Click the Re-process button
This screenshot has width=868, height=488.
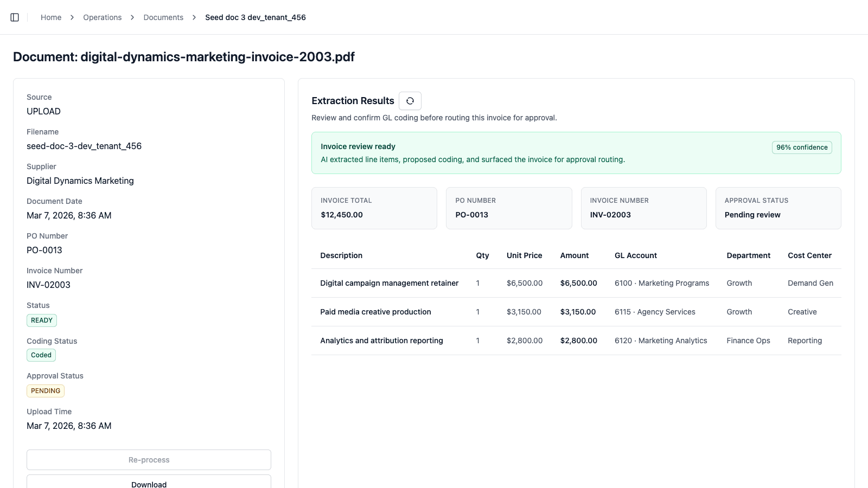pyautogui.click(x=148, y=459)
